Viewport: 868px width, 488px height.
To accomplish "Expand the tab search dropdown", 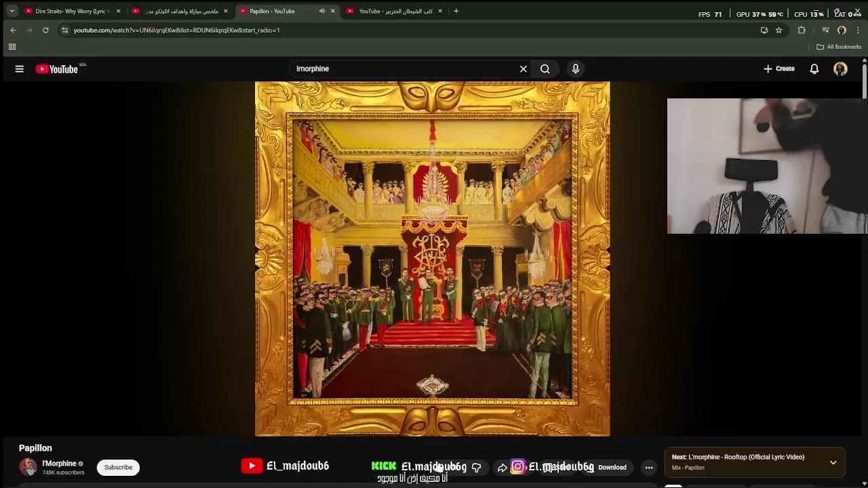I will [12, 11].
